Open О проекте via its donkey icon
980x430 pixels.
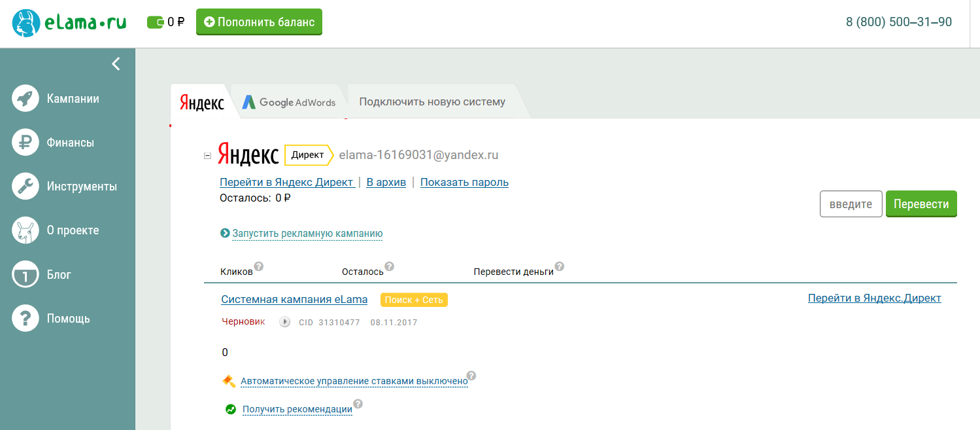pos(25,230)
